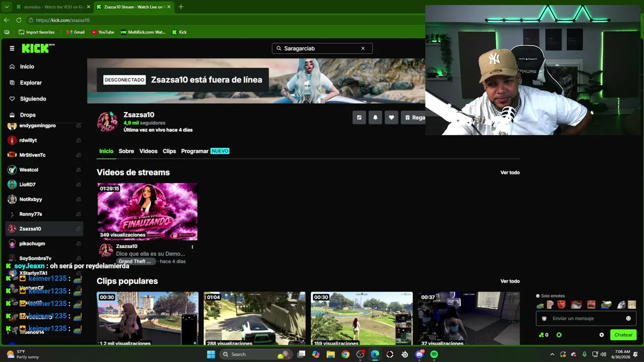Click Ver todo for Videos de streams
This screenshot has width=644, height=362.
click(510, 172)
